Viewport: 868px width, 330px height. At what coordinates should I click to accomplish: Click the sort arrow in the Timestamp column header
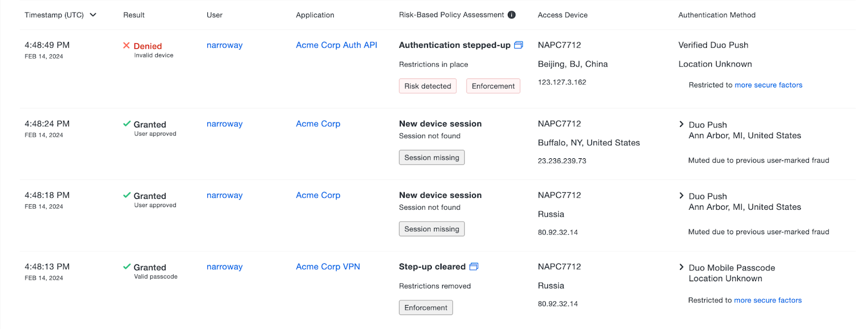pos(93,15)
